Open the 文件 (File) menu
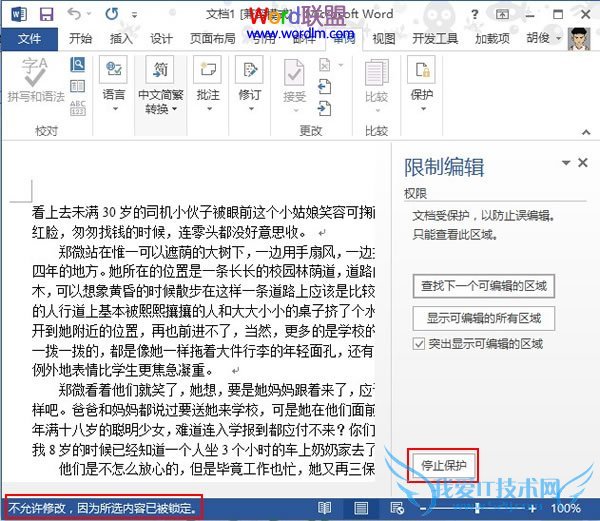 pos(29,39)
